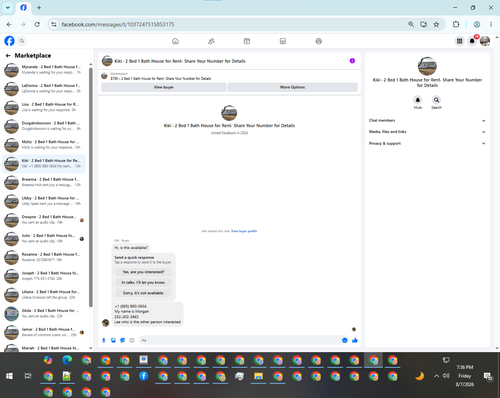This screenshot has height=398, width=500.
Task: Click the Facebook logo
Action: (x=9, y=41)
